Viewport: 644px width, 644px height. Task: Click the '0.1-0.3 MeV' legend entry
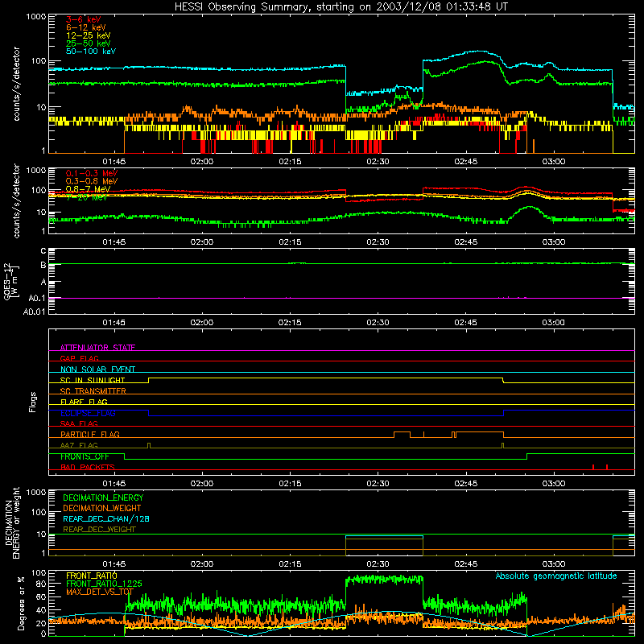click(92, 173)
